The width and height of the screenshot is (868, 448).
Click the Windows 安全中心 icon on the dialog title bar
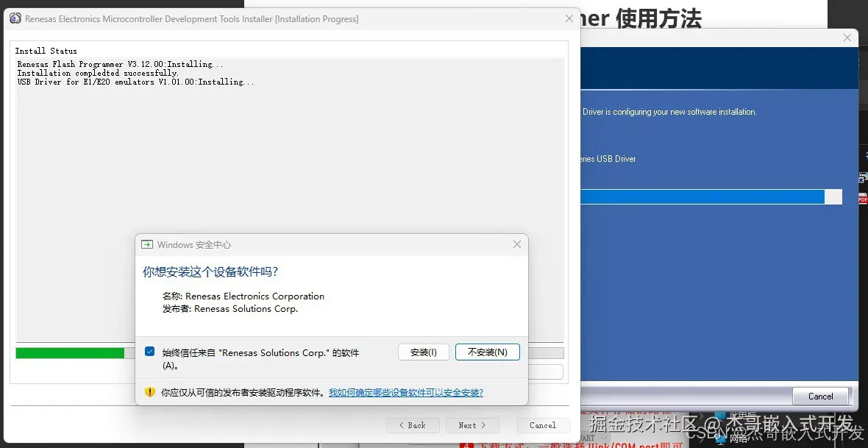[x=149, y=244]
